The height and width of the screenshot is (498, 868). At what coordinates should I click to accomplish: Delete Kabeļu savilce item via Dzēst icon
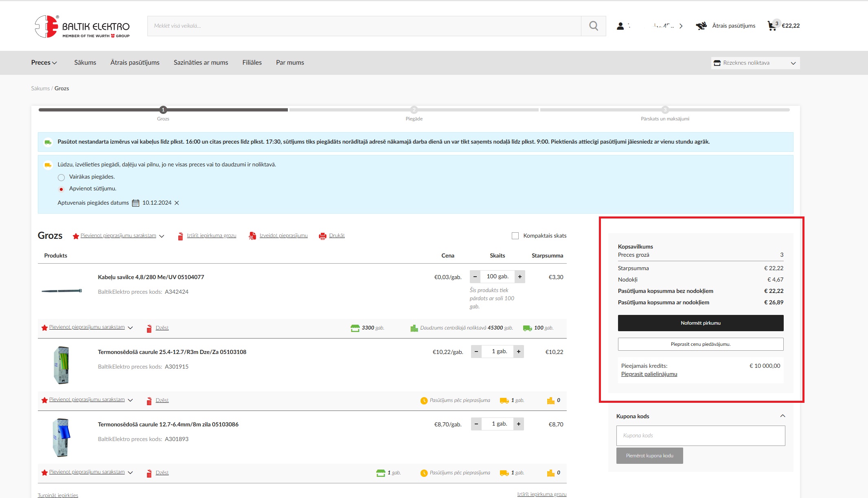coord(149,328)
